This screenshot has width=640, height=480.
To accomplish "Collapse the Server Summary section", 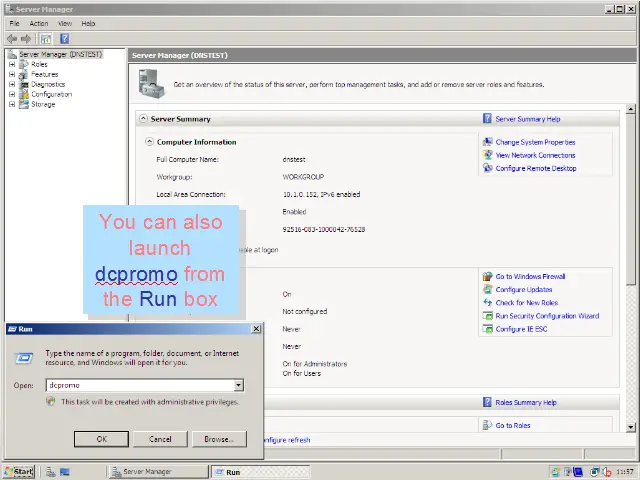I will pos(143,119).
